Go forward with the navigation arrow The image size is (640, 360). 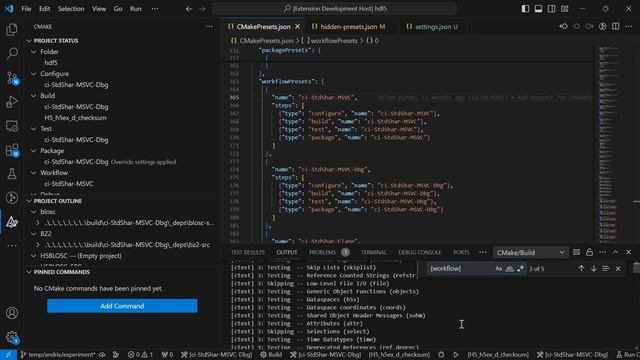202,9
